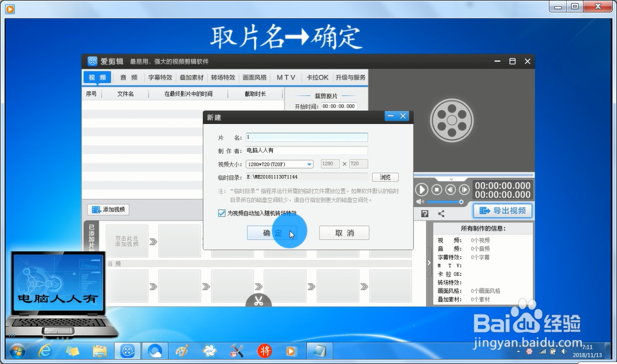Click the yellow sticky notes taskbar icon
This screenshot has width=617, height=364.
click(x=72, y=351)
